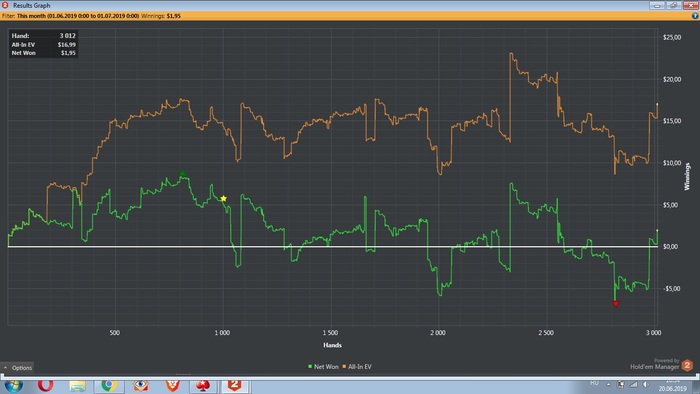This screenshot has width=700, height=394.
Task: Click the filter text 'This month'
Action: coord(31,16)
